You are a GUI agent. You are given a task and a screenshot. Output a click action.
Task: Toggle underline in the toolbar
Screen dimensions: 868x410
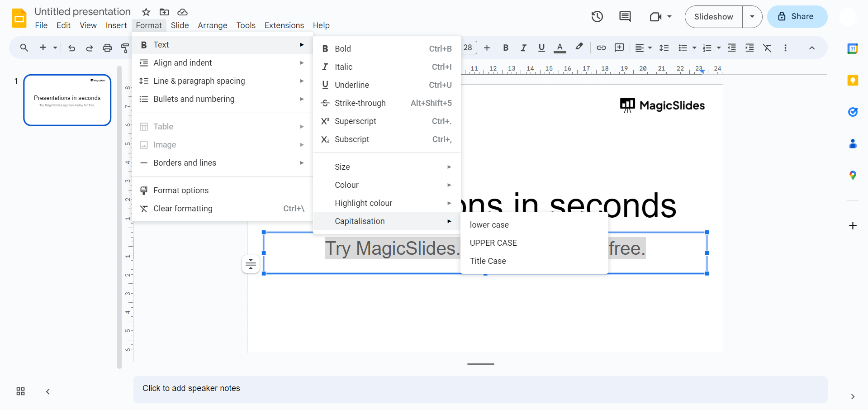tap(541, 48)
